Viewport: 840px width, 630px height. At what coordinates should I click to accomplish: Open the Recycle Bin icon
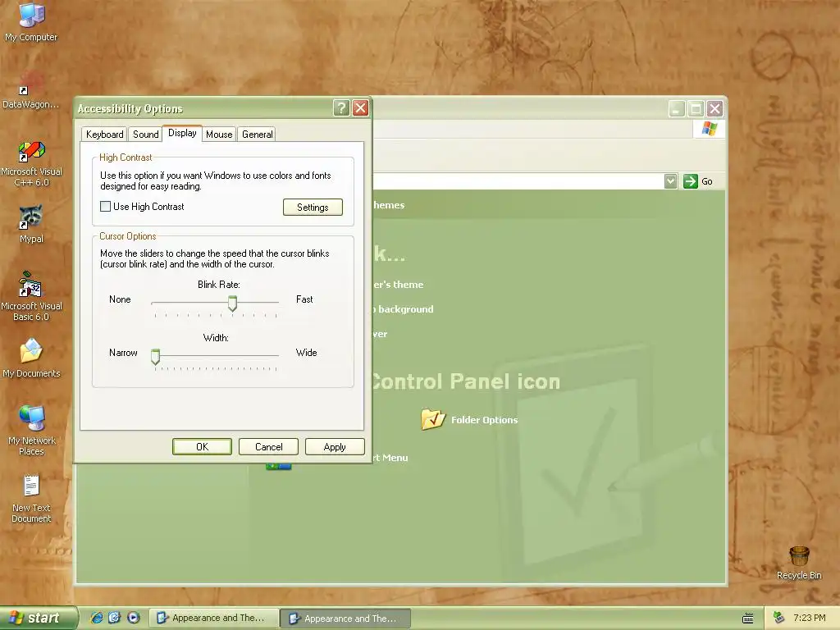tap(799, 563)
